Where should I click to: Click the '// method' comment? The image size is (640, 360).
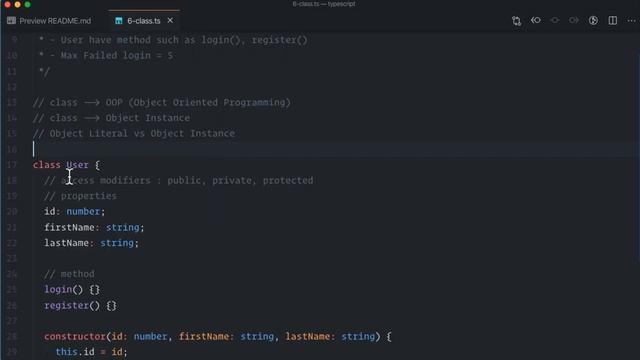(69, 274)
